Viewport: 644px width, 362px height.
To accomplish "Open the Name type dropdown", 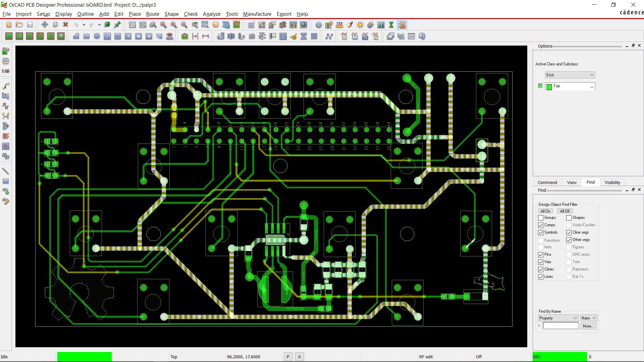I will [589, 318].
